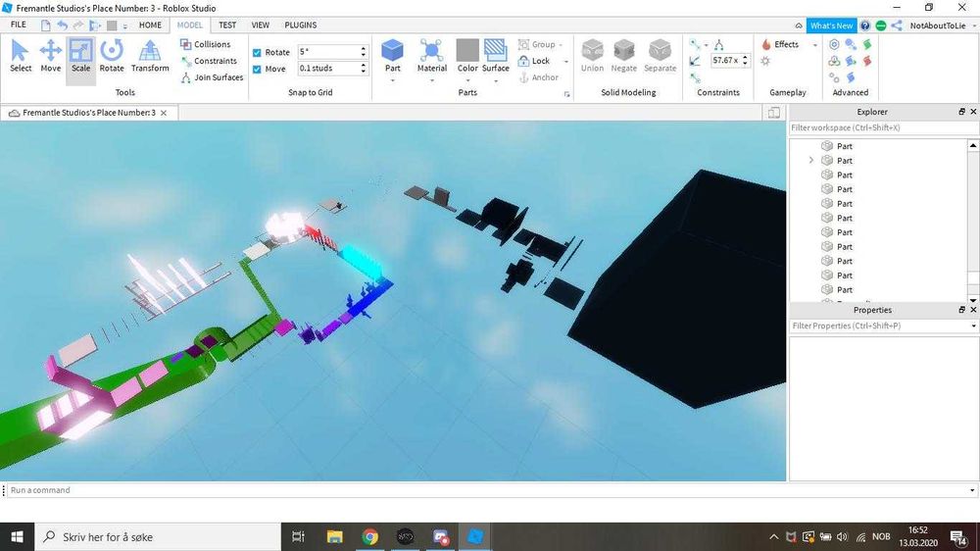
Task: Open the notification center icon
Action: pos(957,536)
